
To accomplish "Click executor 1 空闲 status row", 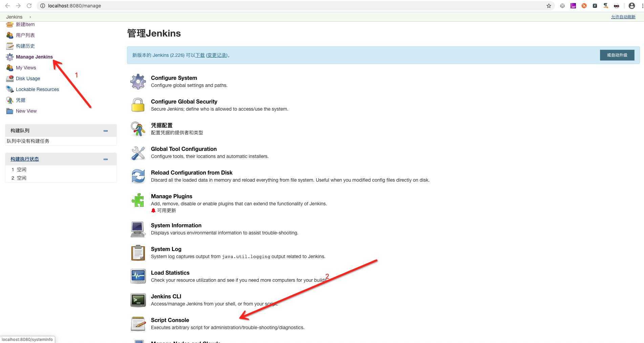I will pyautogui.click(x=61, y=169).
